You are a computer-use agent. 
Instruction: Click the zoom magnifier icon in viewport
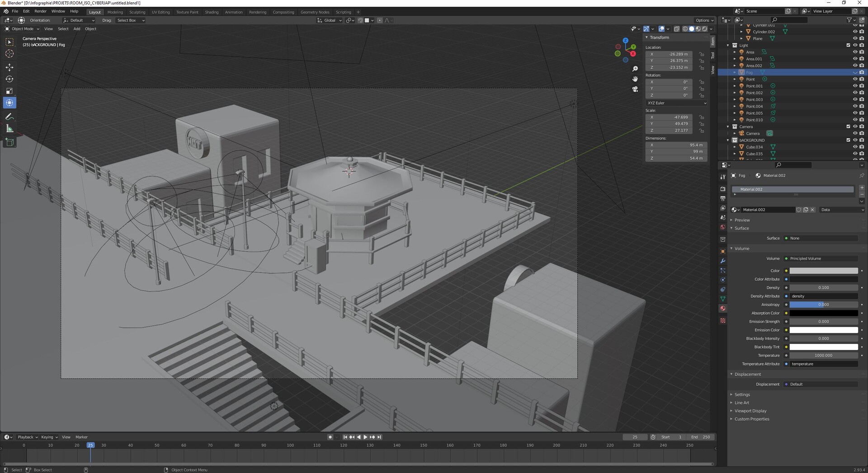pos(635,69)
